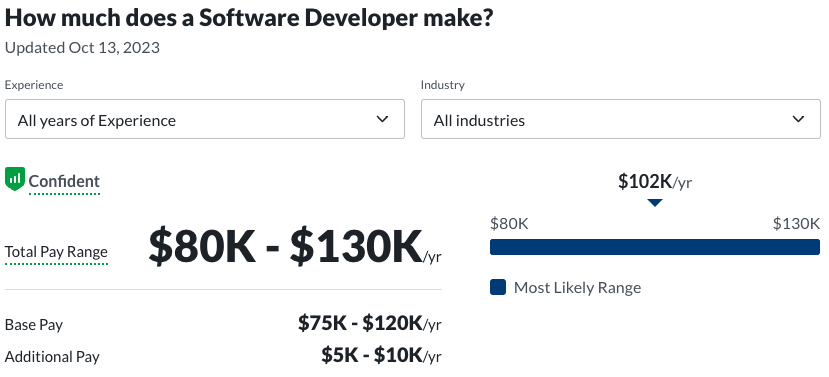This screenshot has width=829, height=377.
Task: Click the Total Pay Range underlined label
Action: pyautogui.click(x=56, y=252)
